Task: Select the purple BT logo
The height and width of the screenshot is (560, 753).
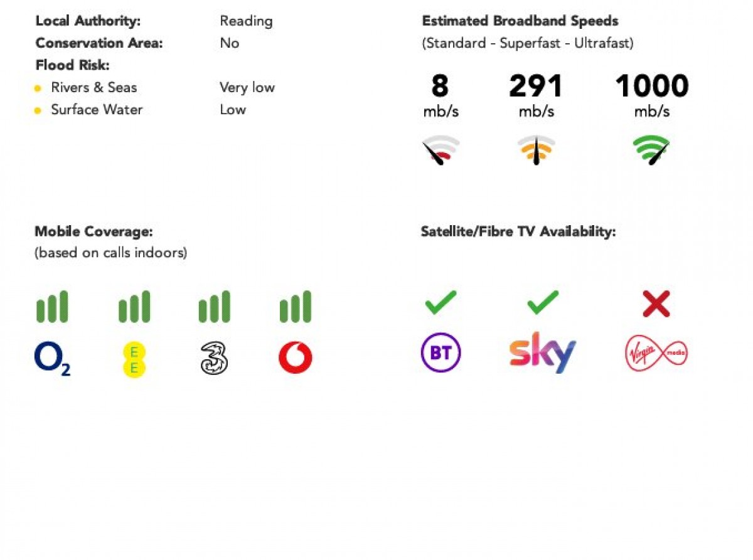Action: [x=441, y=352]
